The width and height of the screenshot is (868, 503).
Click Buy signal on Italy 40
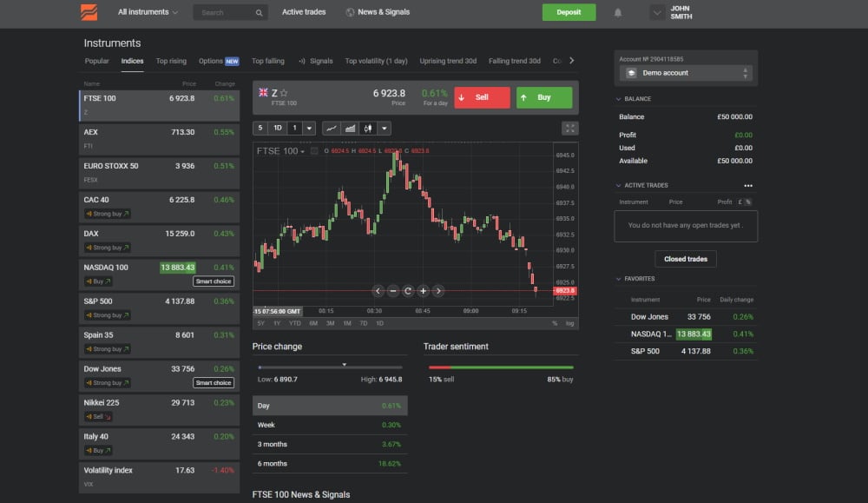pos(98,450)
